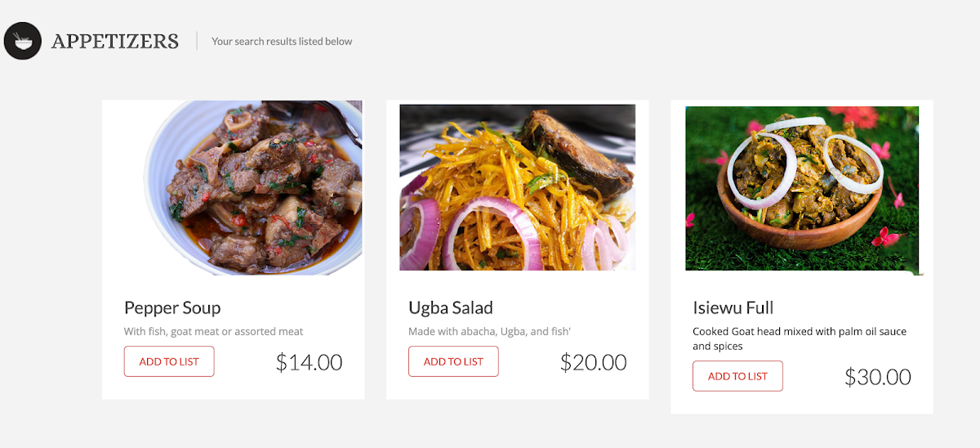The width and height of the screenshot is (980, 448).
Task: Click the $30.00 price
Action: point(877,377)
